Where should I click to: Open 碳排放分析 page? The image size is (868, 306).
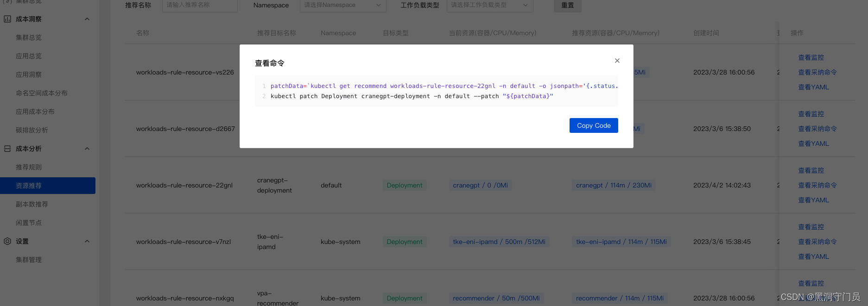coord(32,130)
